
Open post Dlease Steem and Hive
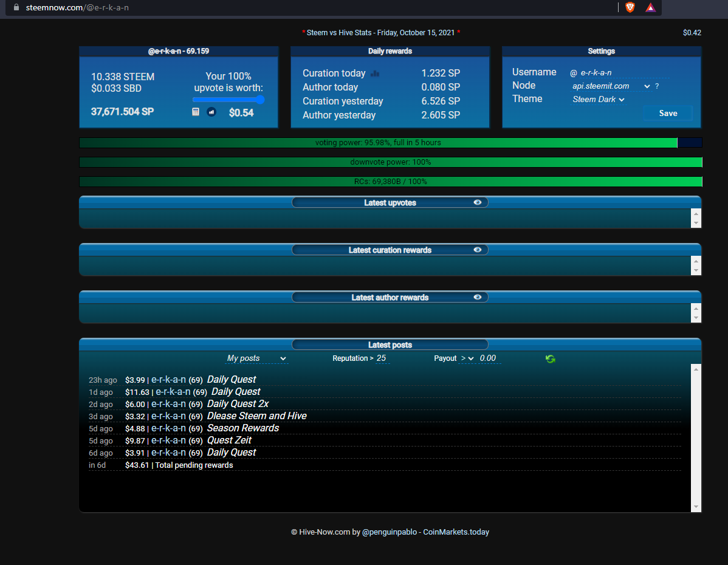(x=257, y=416)
